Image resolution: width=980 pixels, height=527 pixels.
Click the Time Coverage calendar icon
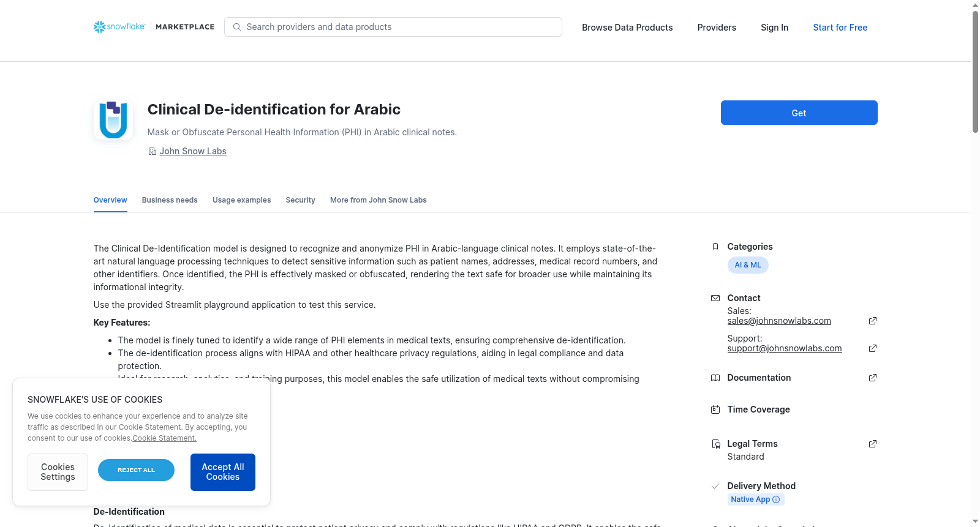(x=715, y=409)
